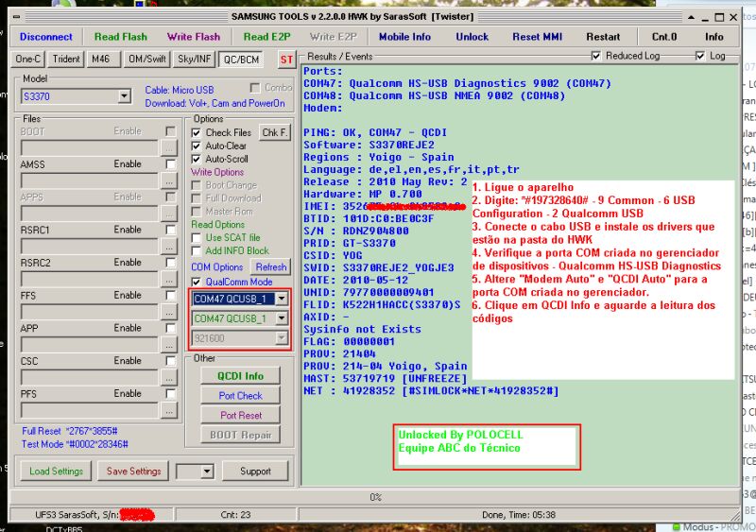Open first COM47 QCUSB_1 port dropdown
The width and height of the screenshot is (756, 532).
click(x=282, y=299)
